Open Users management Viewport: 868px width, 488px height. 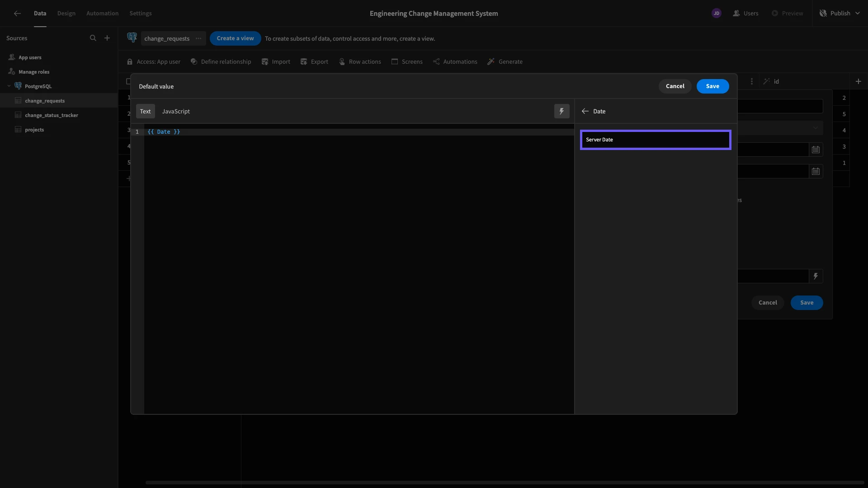pos(745,14)
